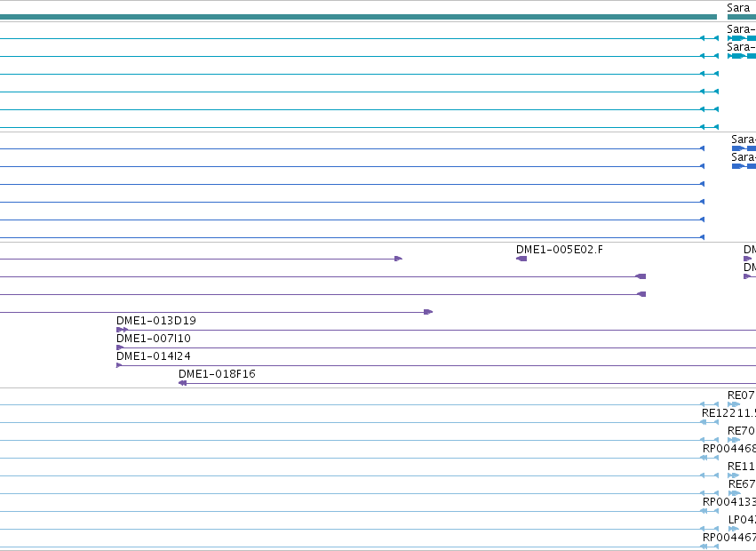Select the DME1-014I24 label

click(154, 356)
